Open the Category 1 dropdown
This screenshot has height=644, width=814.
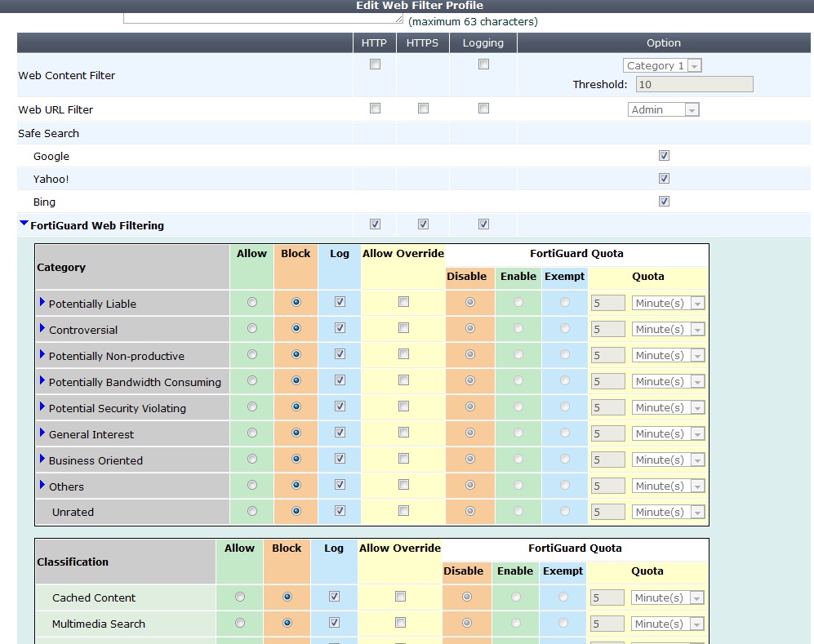(663, 66)
